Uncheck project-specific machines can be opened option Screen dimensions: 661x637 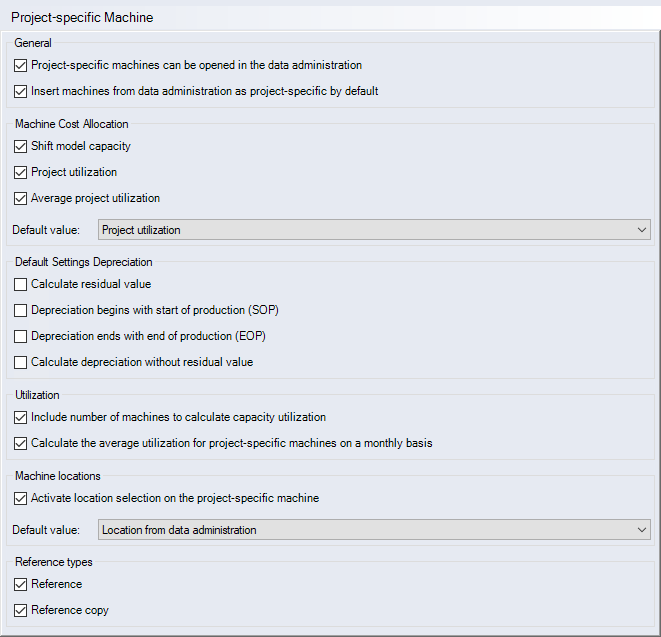point(21,65)
